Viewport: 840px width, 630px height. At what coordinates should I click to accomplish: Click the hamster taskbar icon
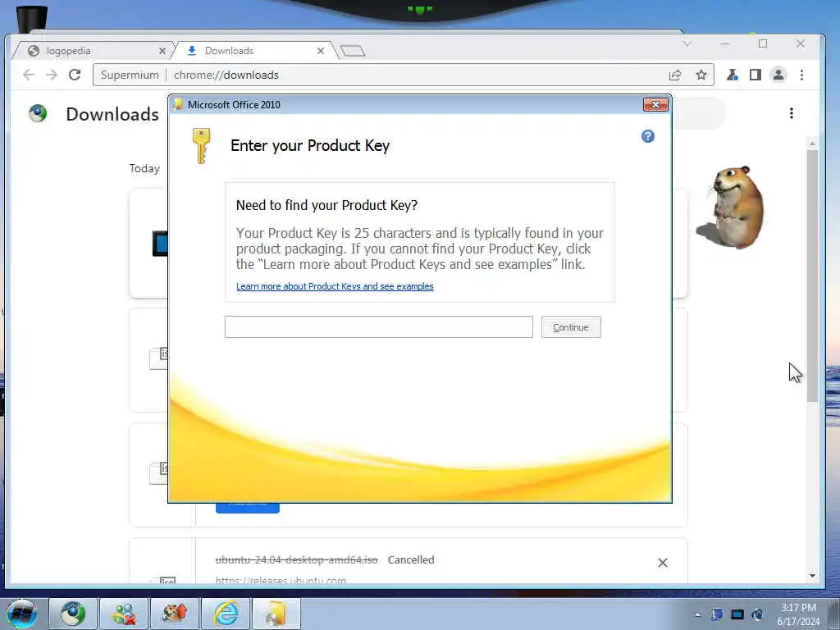pyautogui.click(x=175, y=614)
